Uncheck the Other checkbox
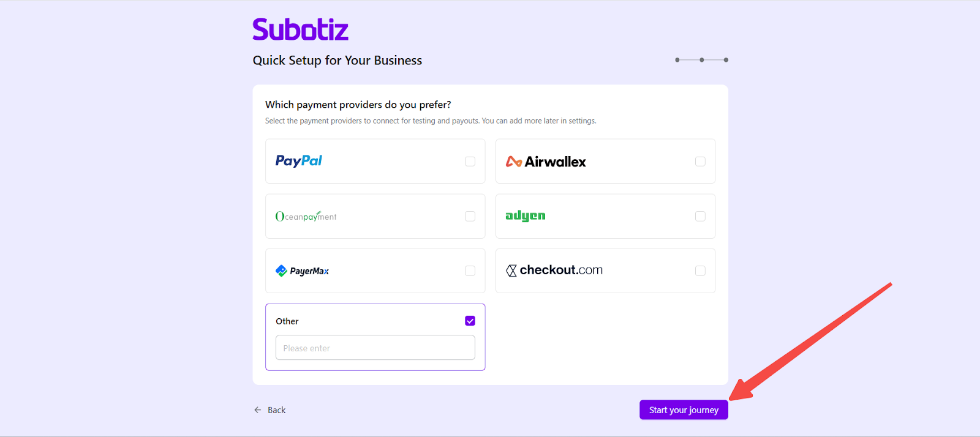The width and height of the screenshot is (980, 437). tap(470, 321)
